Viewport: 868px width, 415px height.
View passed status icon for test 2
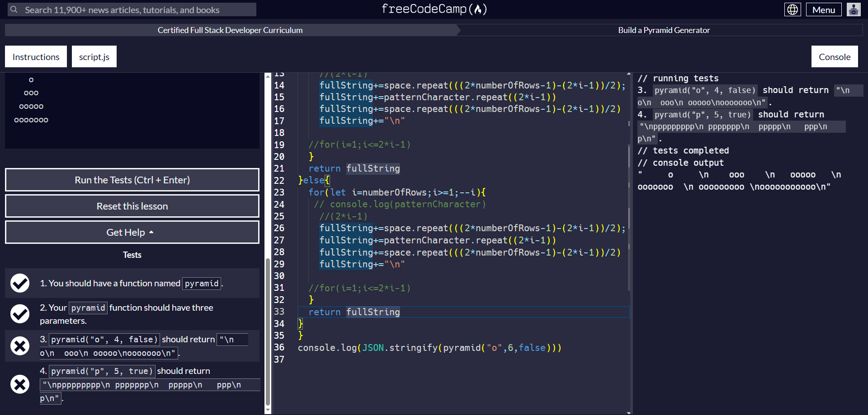click(x=20, y=314)
